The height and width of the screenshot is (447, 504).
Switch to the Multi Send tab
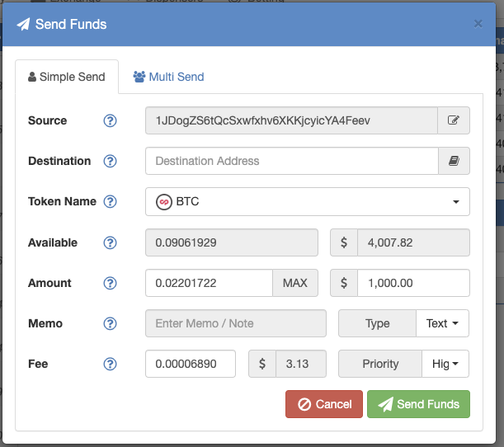(x=169, y=77)
